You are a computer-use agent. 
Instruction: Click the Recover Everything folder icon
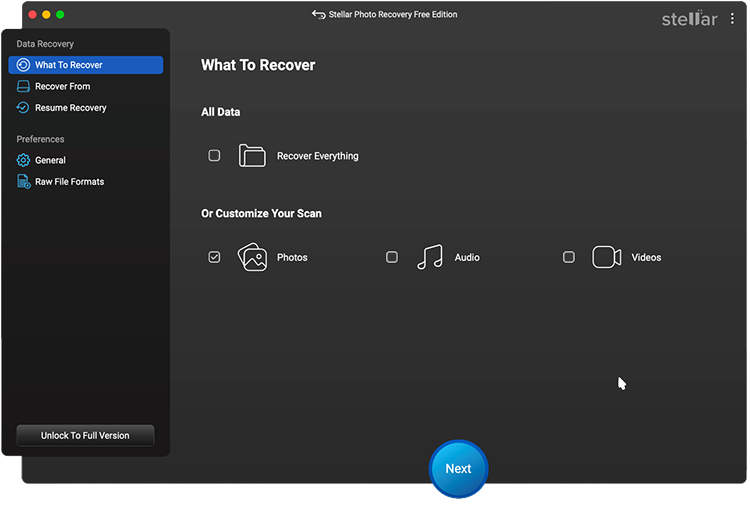(x=252, y=155)
